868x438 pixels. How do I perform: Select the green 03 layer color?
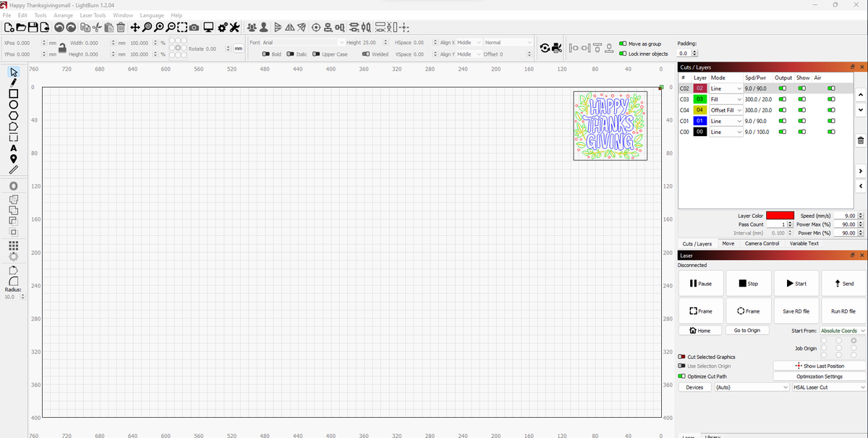[x=700, y=98]
